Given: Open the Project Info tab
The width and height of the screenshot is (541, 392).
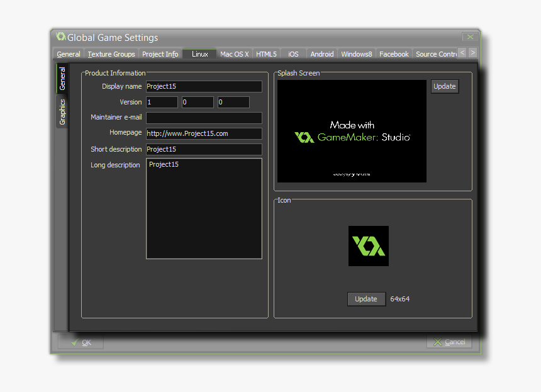Looking at the screenshot, I should [160, 54].
